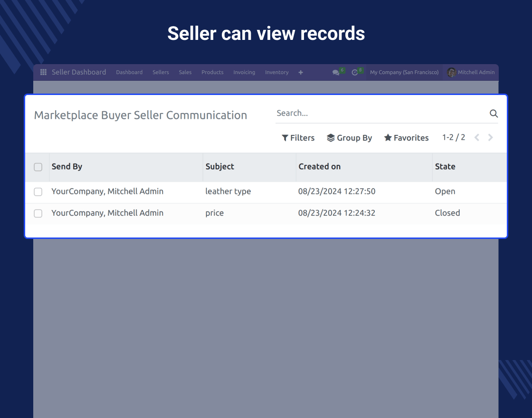
Task: Click the 1-2 / 2 pager counter
Action: click(x=454, y=137)
